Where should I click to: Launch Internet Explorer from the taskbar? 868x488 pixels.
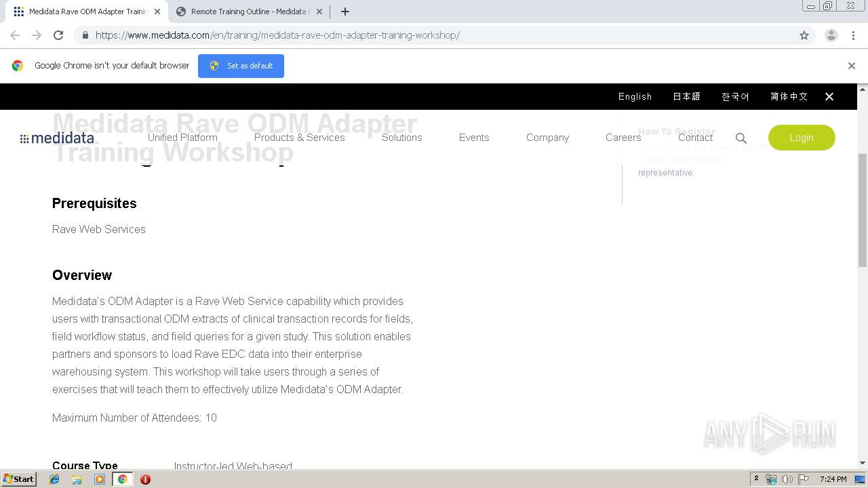tap(54, 479)
